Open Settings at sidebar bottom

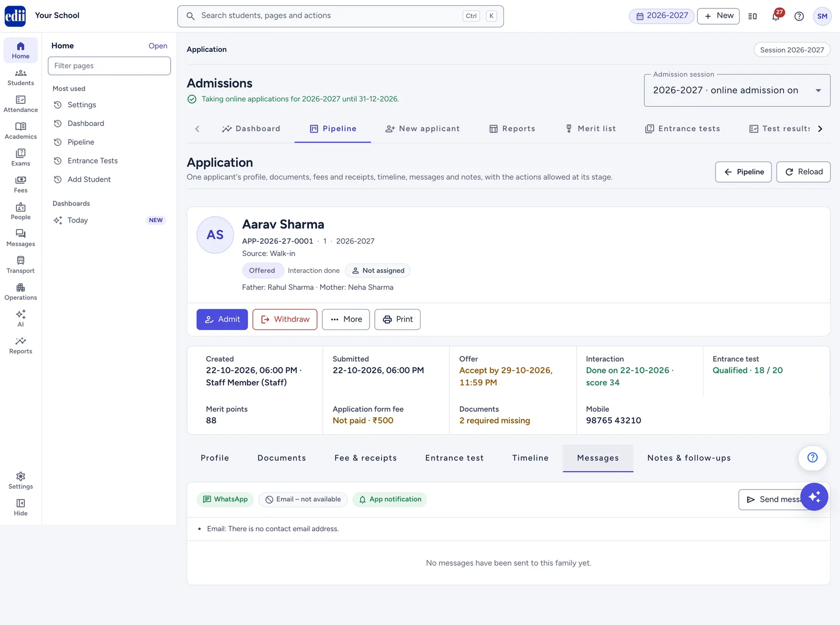coord(20,480)
